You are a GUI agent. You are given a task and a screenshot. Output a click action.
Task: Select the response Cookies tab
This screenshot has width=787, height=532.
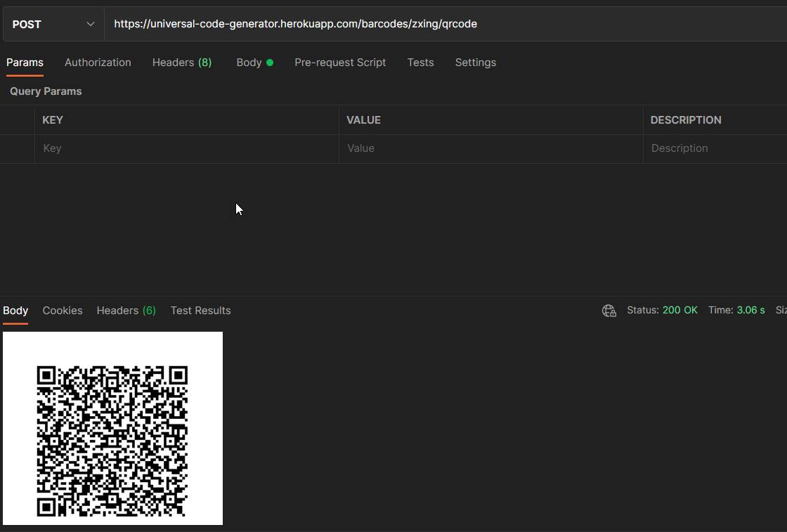click(62, 310)
